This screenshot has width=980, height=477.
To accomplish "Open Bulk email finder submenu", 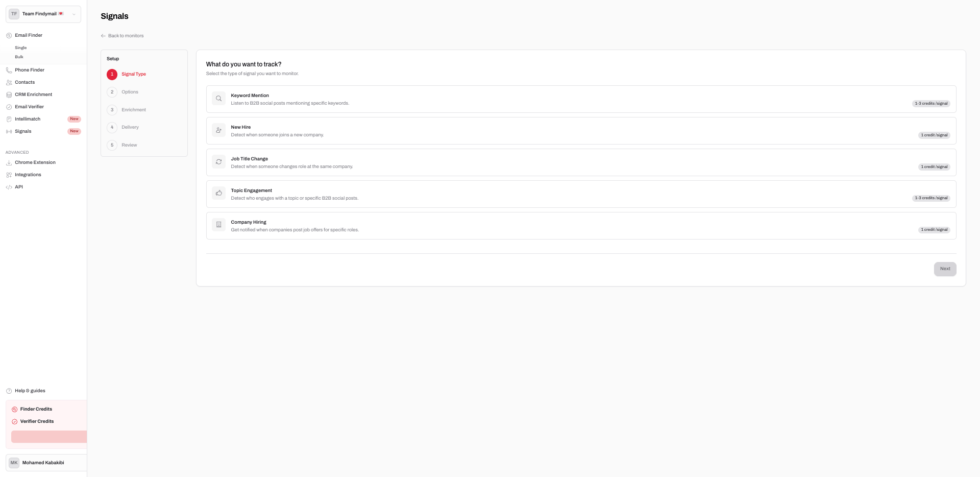I will tap(19, 57).
